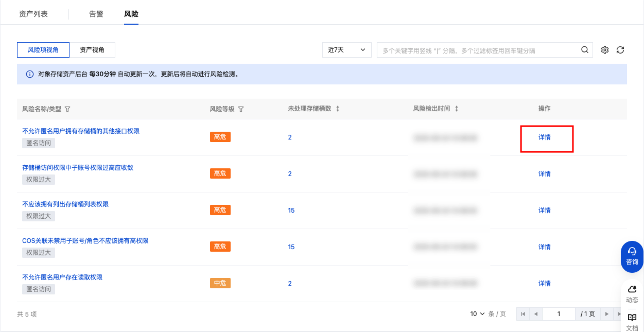Open the 文档 book icon
The height and width of the screenshot is (332, 644).
point(632,322)
